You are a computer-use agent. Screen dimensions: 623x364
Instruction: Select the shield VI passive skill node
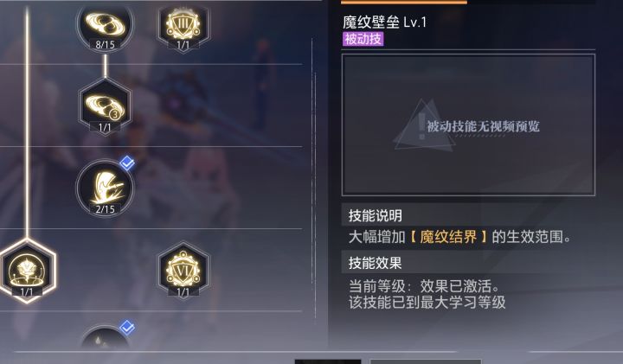pos(183,271)
